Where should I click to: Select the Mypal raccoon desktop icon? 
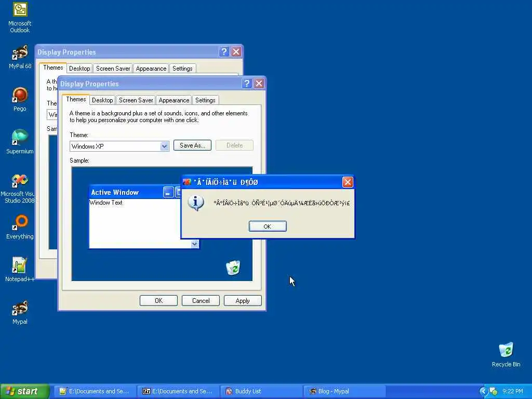(x=20, y=312)
